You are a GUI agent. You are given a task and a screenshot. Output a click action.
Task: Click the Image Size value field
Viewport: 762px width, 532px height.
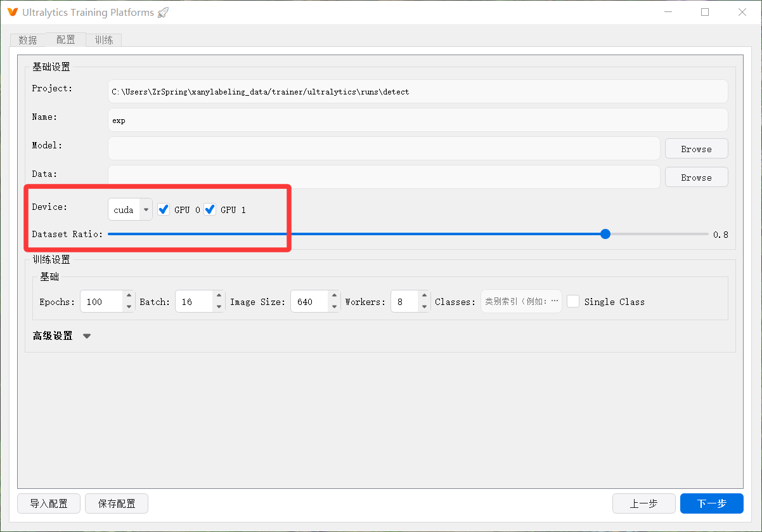pyautogui.click(x=309, y=302)
